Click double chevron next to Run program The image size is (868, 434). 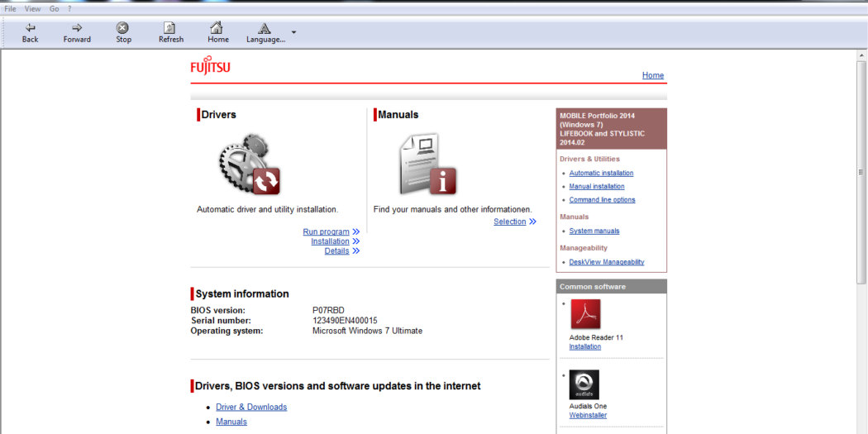pos(356,232)
